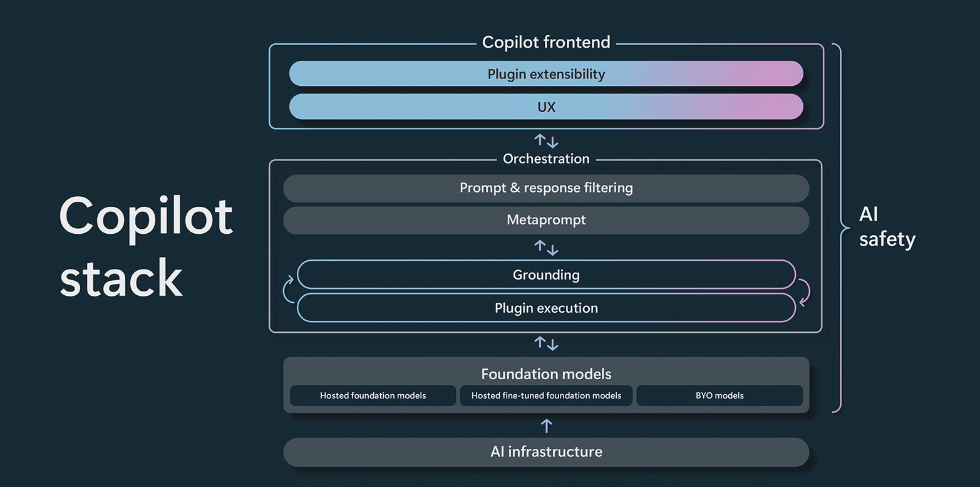
Task: Click the arrows above Foundation models box
Action: (x=545, y=343)
